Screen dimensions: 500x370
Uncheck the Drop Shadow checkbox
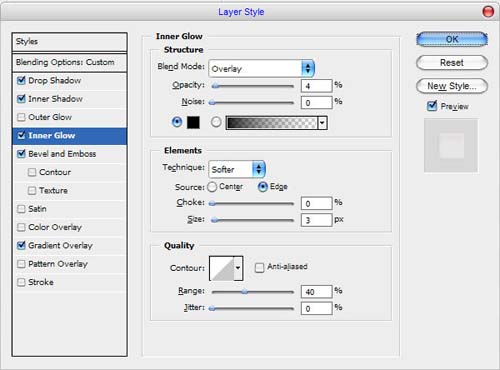[21, 80]
